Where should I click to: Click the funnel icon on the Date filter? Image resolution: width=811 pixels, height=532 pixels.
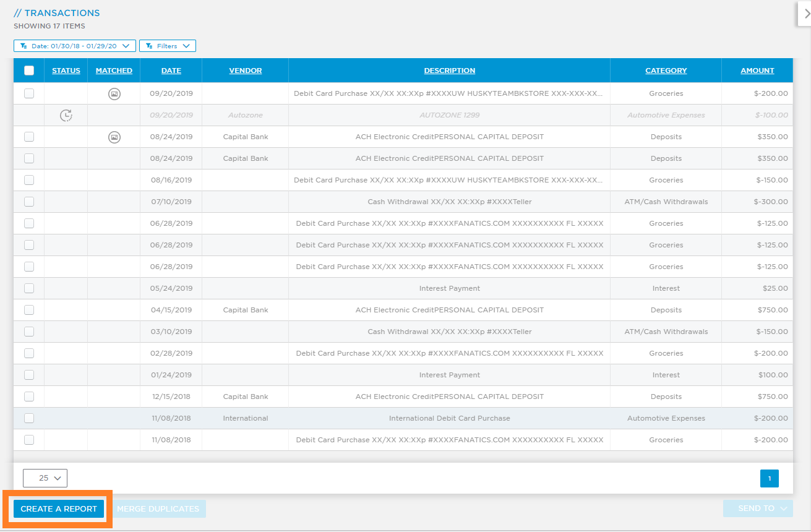click(24, 46)
